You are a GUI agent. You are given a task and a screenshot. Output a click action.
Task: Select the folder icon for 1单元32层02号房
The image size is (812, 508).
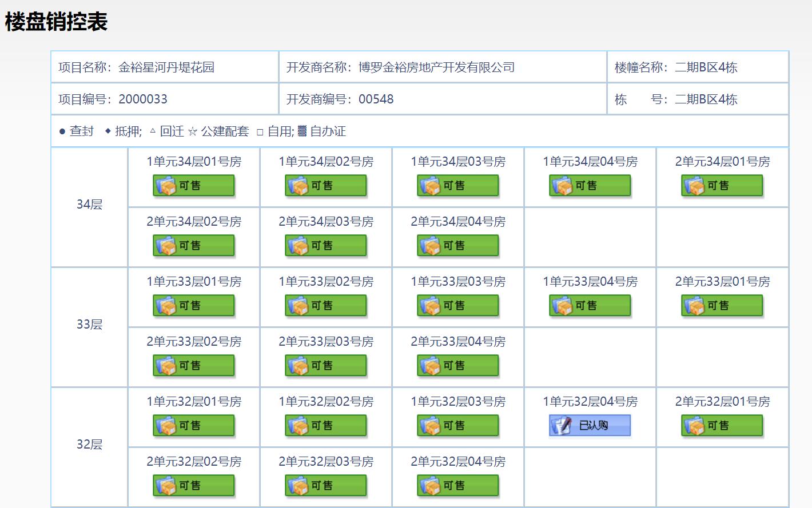tap(298, 425)
